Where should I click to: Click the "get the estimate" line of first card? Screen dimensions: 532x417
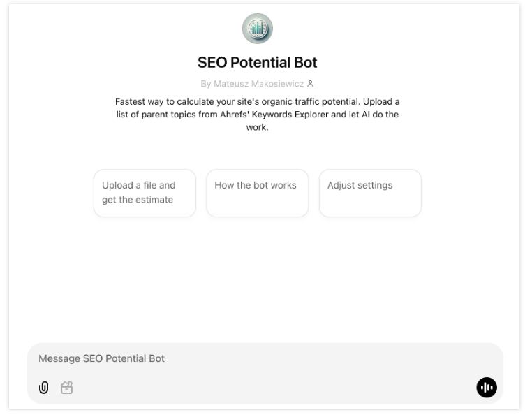[x=138, y=200]
